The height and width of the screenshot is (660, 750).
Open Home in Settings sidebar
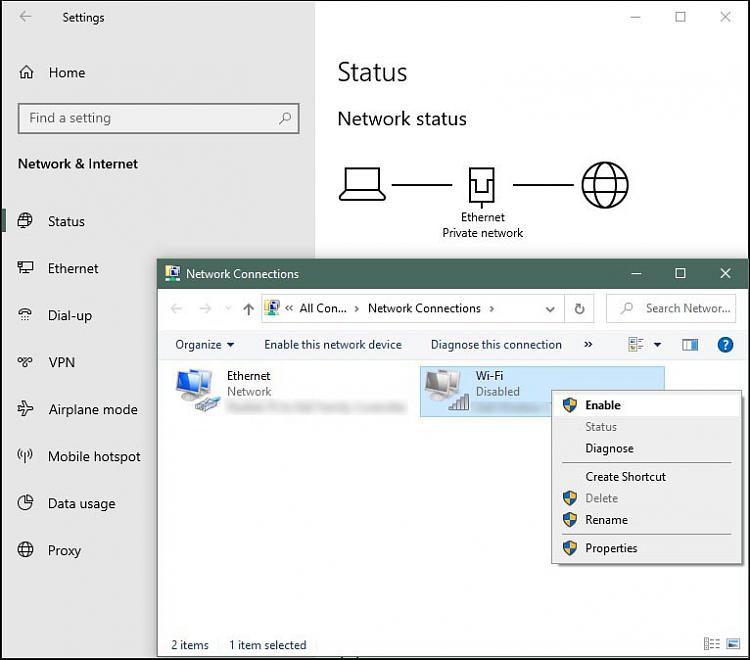(52, 73)
